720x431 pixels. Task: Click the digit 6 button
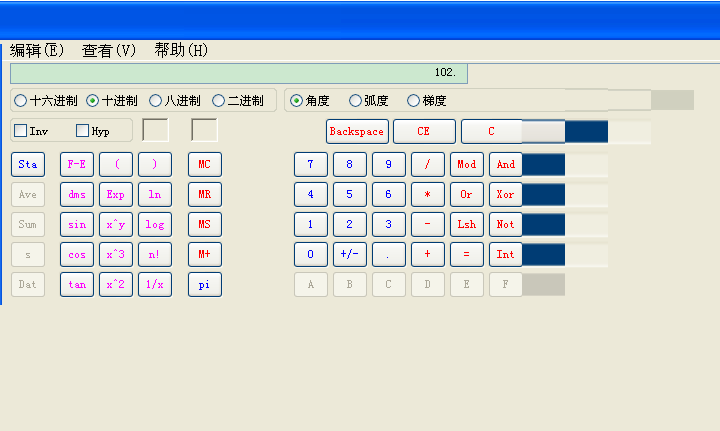[x=389, y=195]
